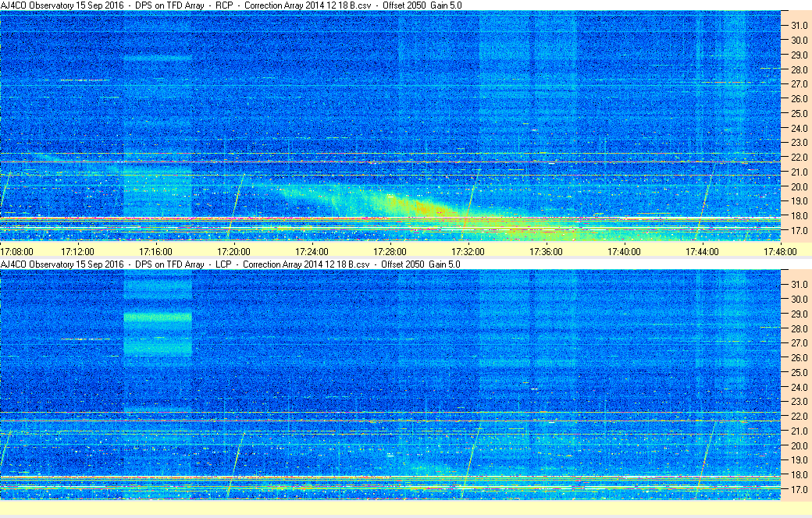Click the LCP spectrogram title text
The height and width of the screenshot is (518, 812).
[x=230, y=264]
